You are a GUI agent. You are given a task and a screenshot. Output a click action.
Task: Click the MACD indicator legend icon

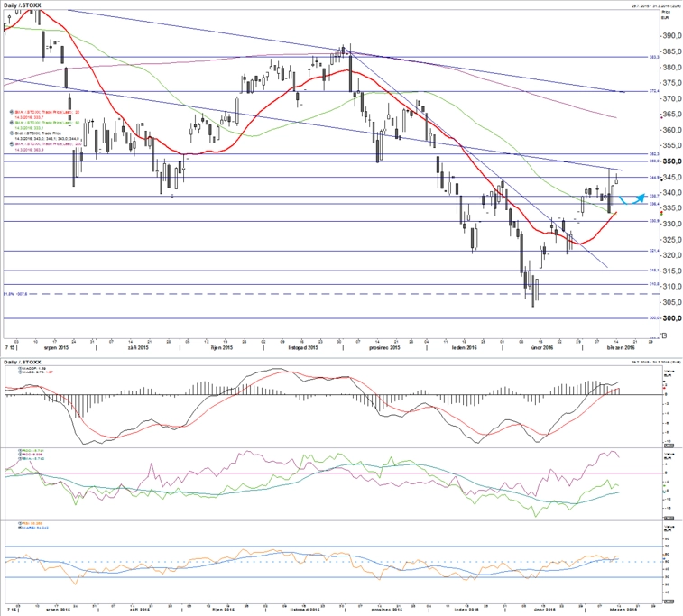pos(20,372)
